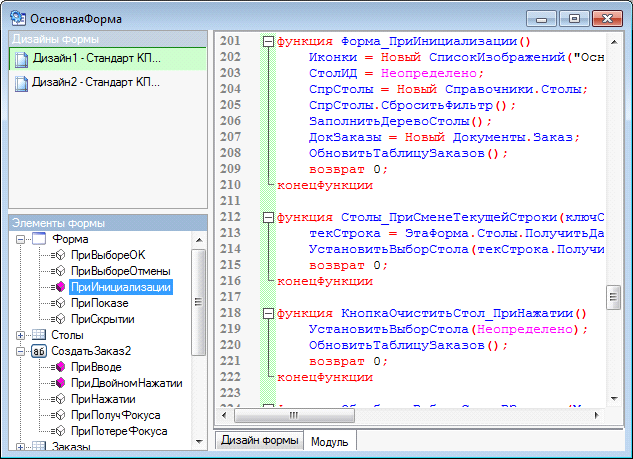
Task: Select the Форма tree item label
Action: click(x=70, y=239)
